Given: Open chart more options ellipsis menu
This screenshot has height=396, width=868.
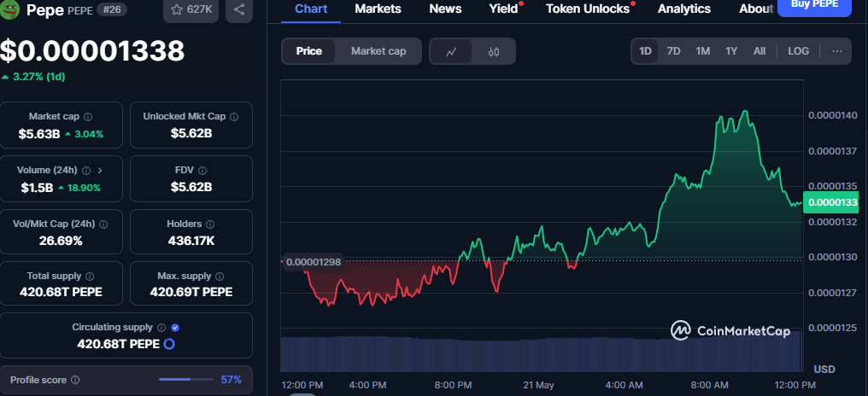Looking at the screenshot, I should (837, 51).
